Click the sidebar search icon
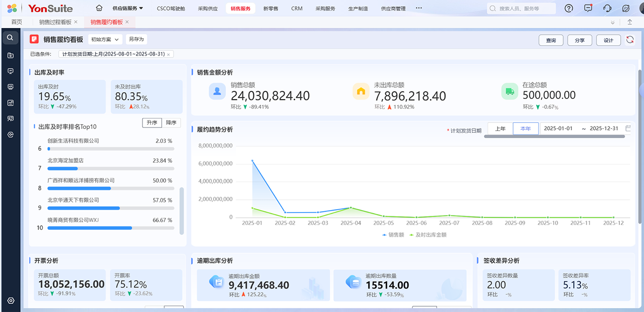 (10, 38)
